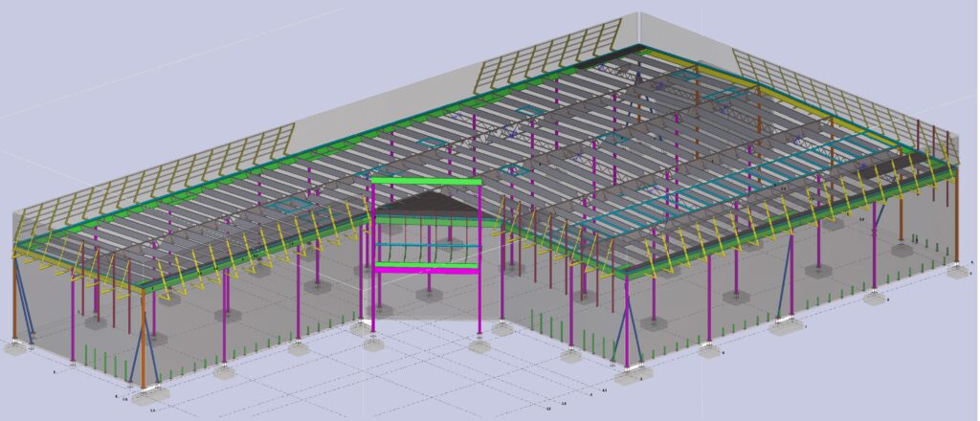980x421 pixels.
Task: Select the orange column at far-left corner
Action: point(14,299)
